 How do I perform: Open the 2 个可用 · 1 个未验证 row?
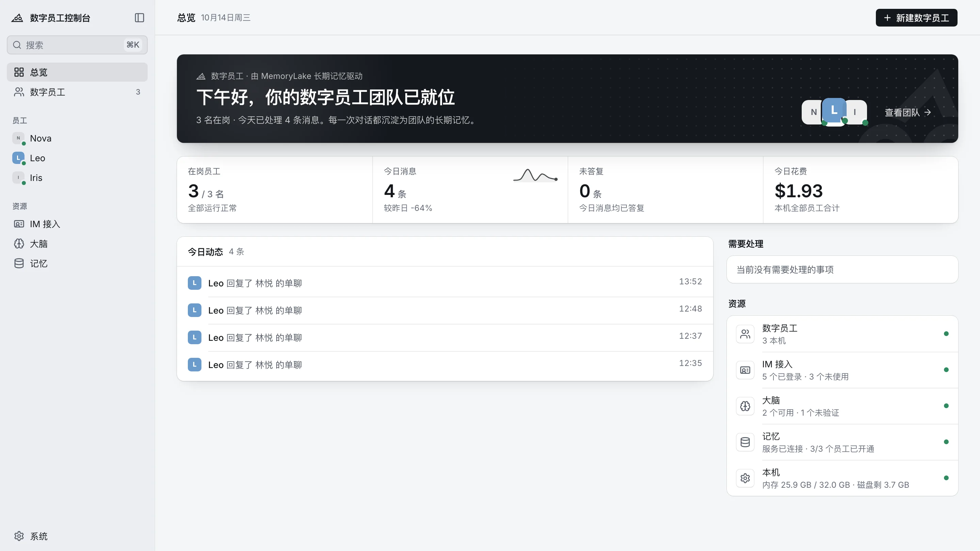pyautogui.click(x=842, y=406)
